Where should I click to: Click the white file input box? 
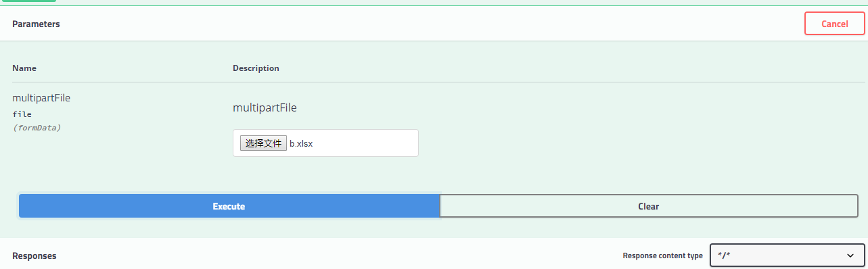325,143
